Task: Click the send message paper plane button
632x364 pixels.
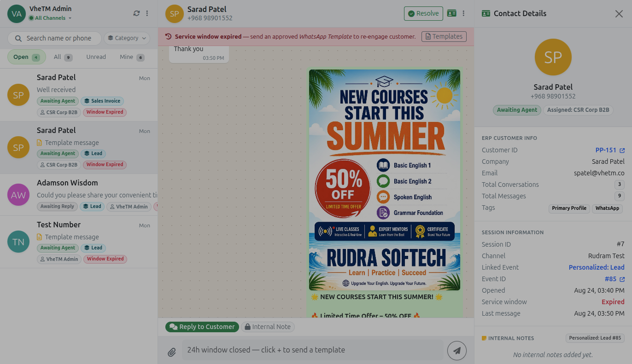Action: (457, 351)
